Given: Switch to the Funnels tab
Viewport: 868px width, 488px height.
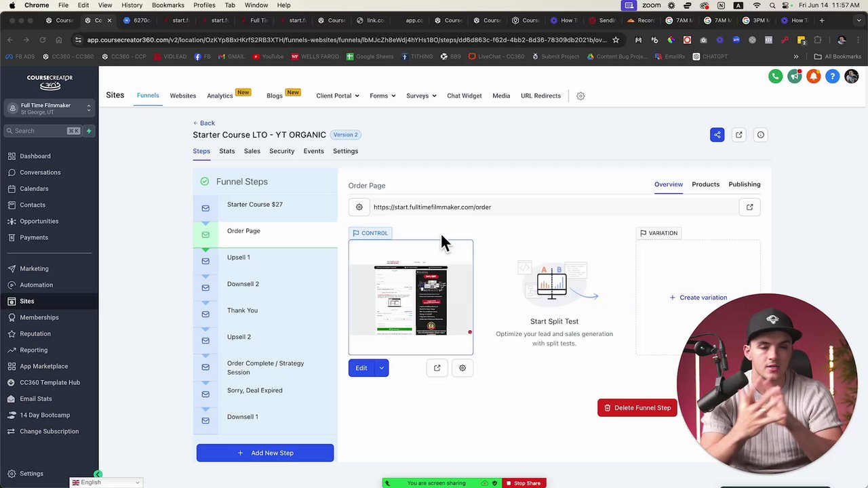Looking at the screenshot, I should tap(148, 96).
